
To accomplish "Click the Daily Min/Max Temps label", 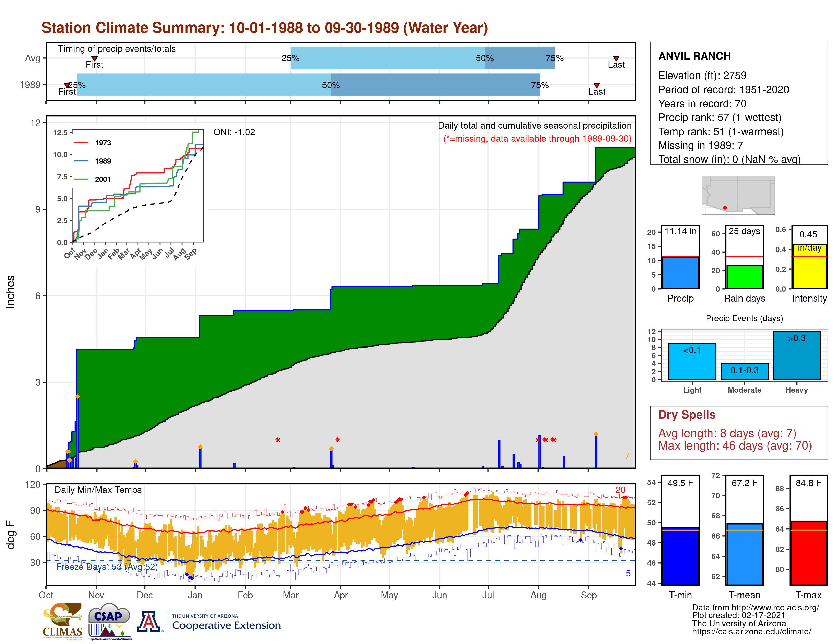I will [98, 490].
